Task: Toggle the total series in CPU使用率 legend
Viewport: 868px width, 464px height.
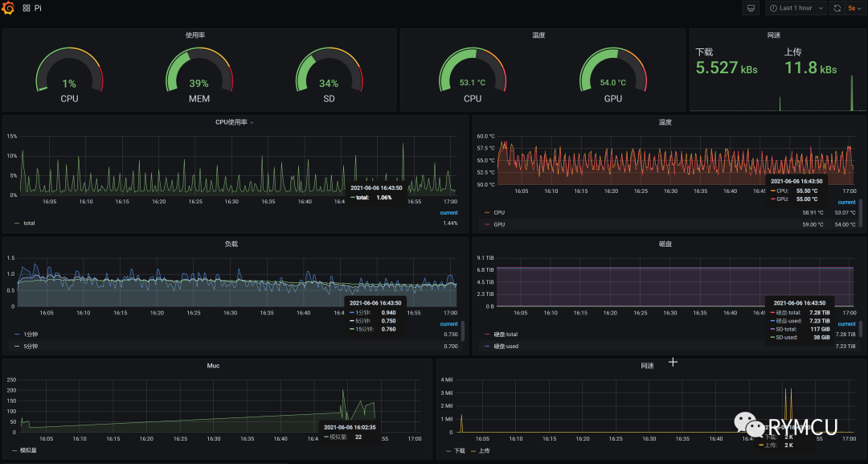Action: click(29, 223)
